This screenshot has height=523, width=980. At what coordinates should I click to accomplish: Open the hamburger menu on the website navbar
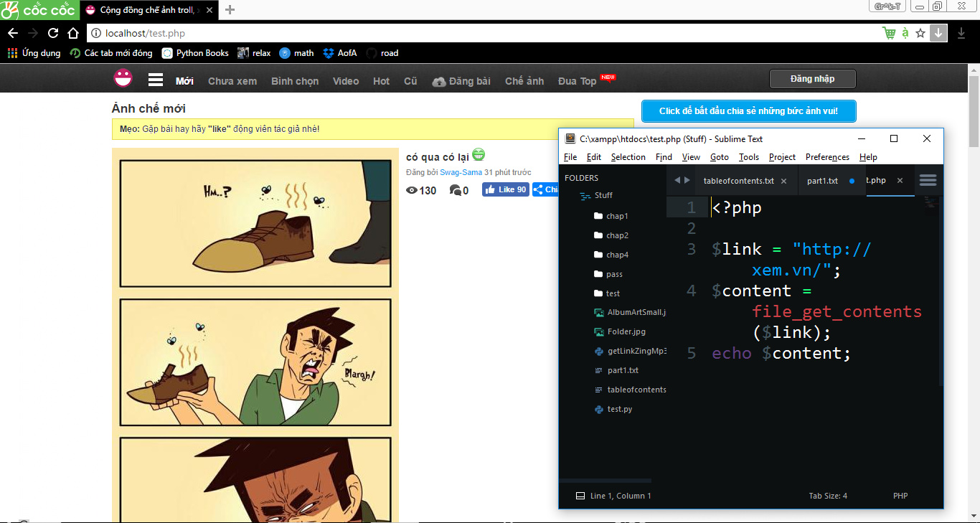(x=156, y=80)
